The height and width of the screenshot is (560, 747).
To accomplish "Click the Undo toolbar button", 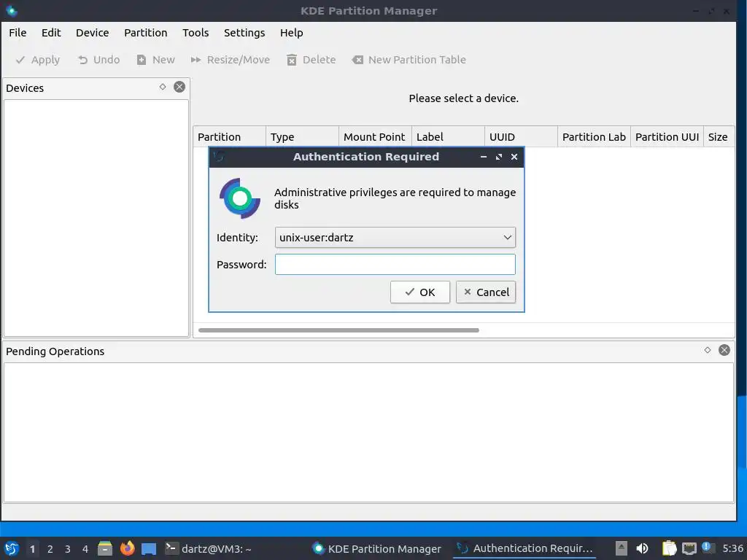I will (98, 60).
